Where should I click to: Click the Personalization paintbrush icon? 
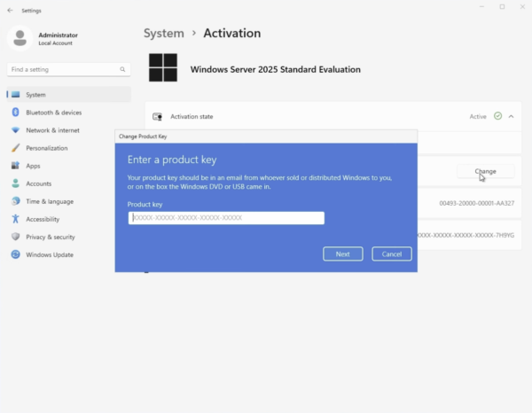tap(16, 148)
